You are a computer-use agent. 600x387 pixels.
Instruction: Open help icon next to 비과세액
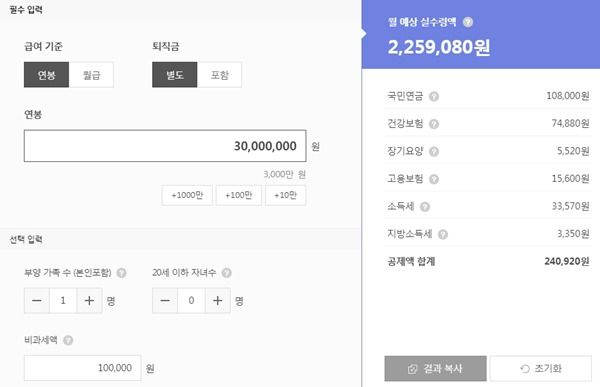tap(68, 340)
